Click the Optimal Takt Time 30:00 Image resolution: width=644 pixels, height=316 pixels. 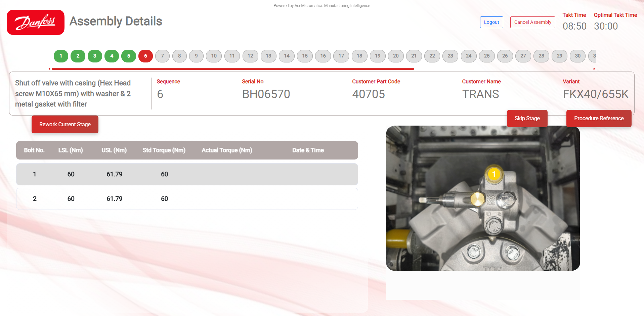click(606, 26)
